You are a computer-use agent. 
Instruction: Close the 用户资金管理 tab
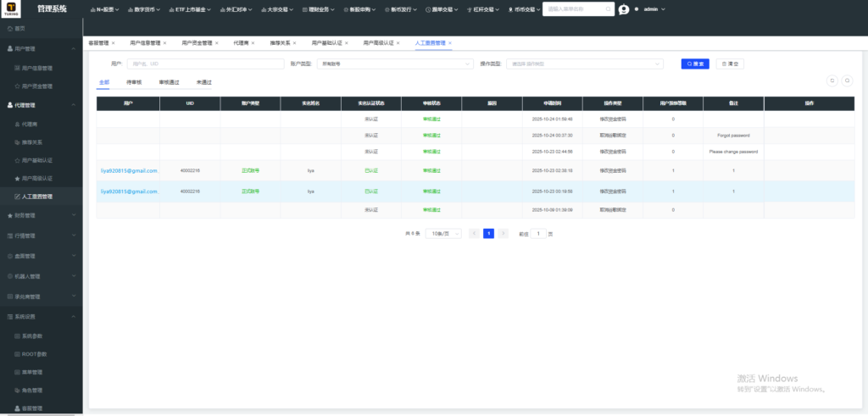216,42
